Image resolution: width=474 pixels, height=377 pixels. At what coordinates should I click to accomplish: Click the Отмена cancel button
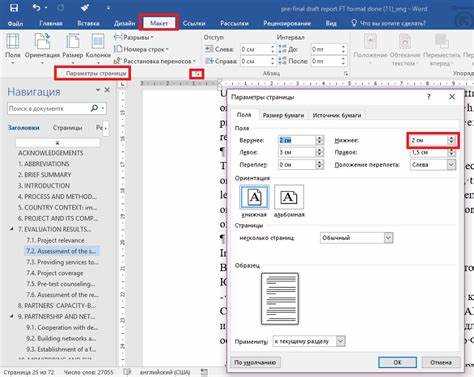(x=441, y=362)
